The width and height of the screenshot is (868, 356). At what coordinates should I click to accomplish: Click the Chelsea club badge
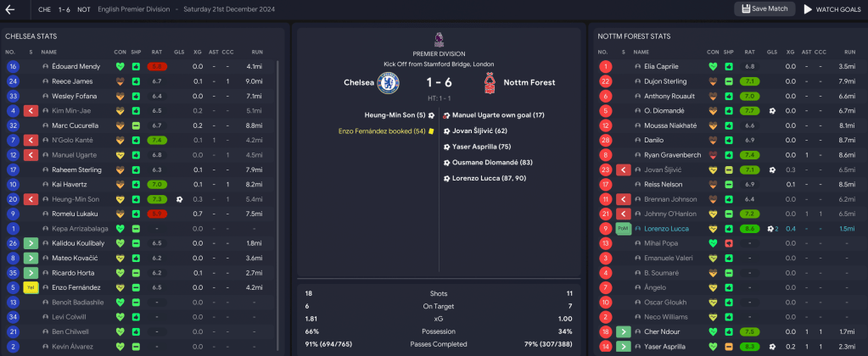(x=389, y=83)
